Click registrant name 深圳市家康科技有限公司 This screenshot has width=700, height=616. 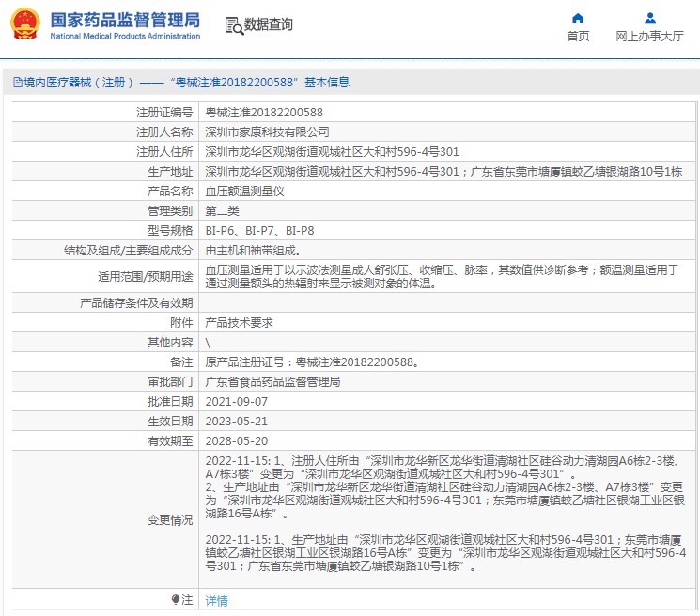click(x=268, y=131)
